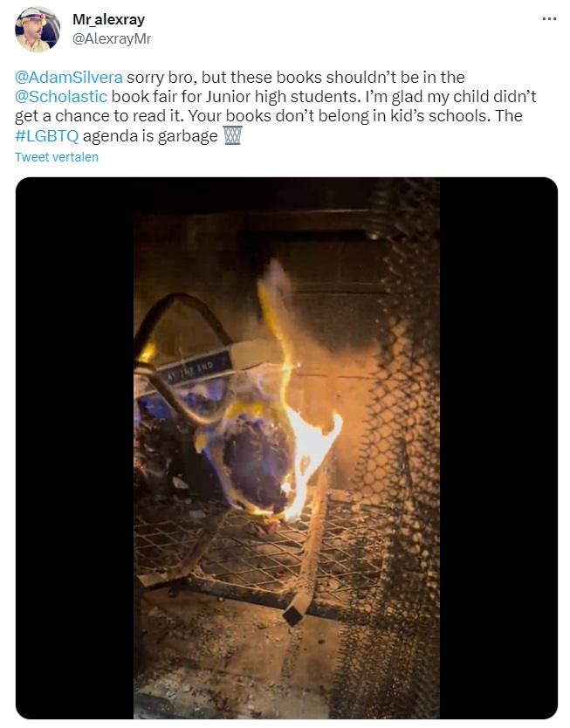Click the Mr_alexray profile avatar picture

point(38,30)
